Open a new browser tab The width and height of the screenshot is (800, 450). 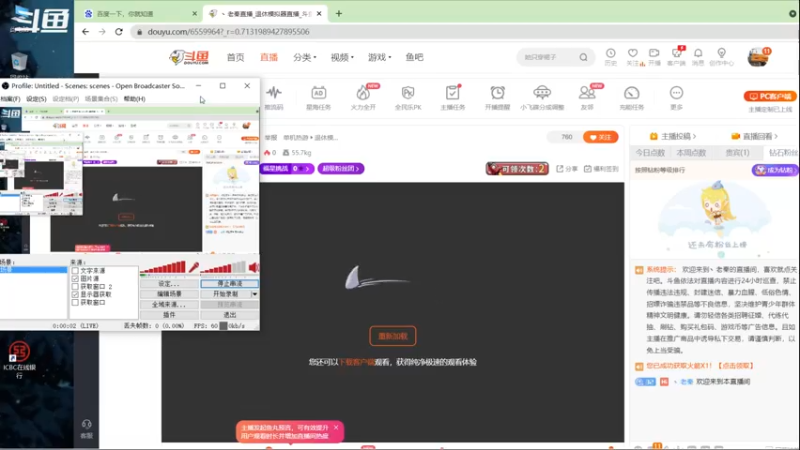coord(339,14)
